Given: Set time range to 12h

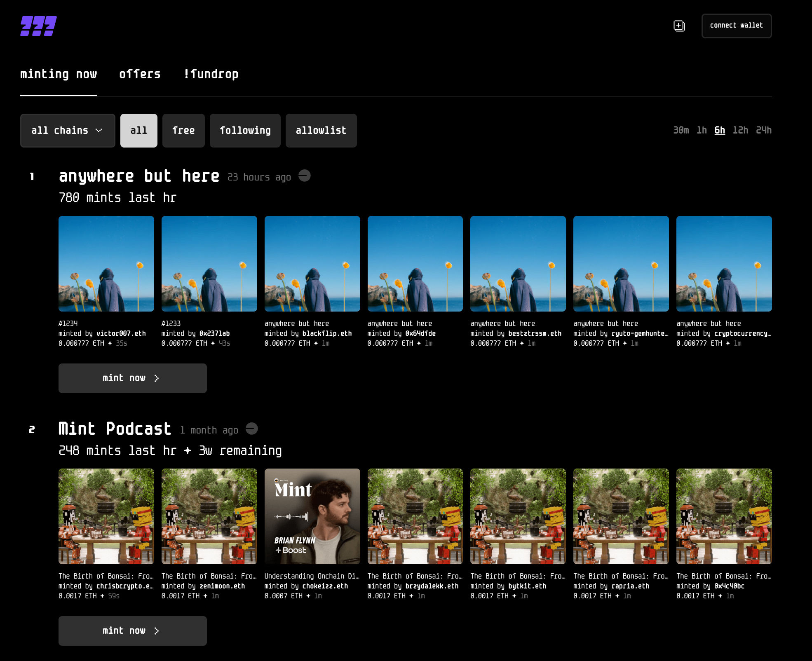Looking at the screenshot, I should [740, 130].
